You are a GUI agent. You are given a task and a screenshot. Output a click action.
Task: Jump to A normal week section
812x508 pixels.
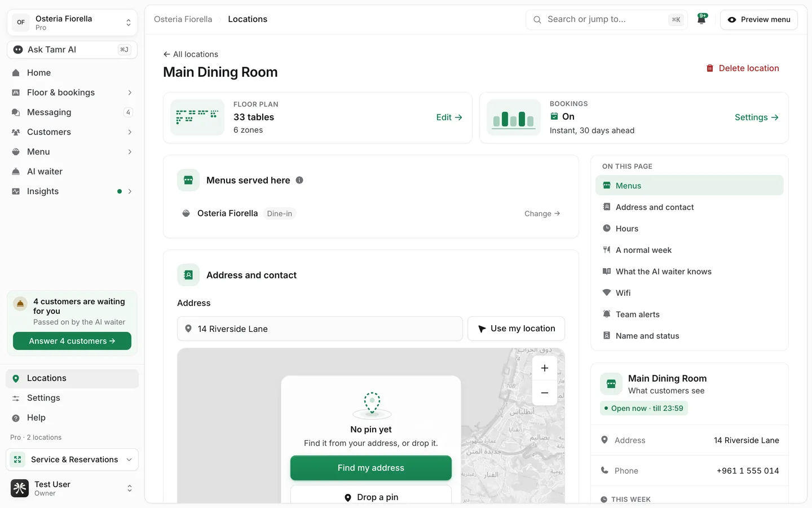(690, 250)
